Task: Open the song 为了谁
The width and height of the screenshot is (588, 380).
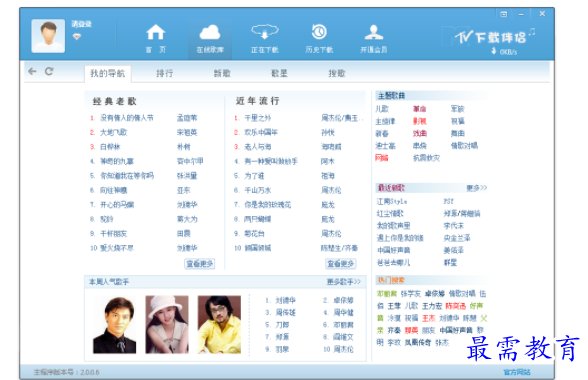Action: 254,176
